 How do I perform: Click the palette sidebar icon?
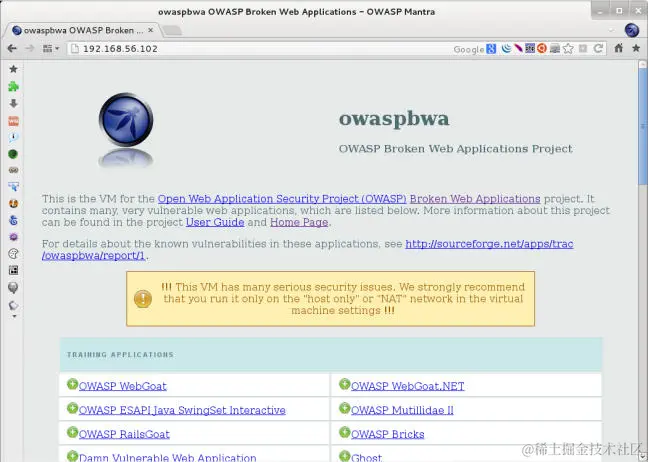pos(13,254)
